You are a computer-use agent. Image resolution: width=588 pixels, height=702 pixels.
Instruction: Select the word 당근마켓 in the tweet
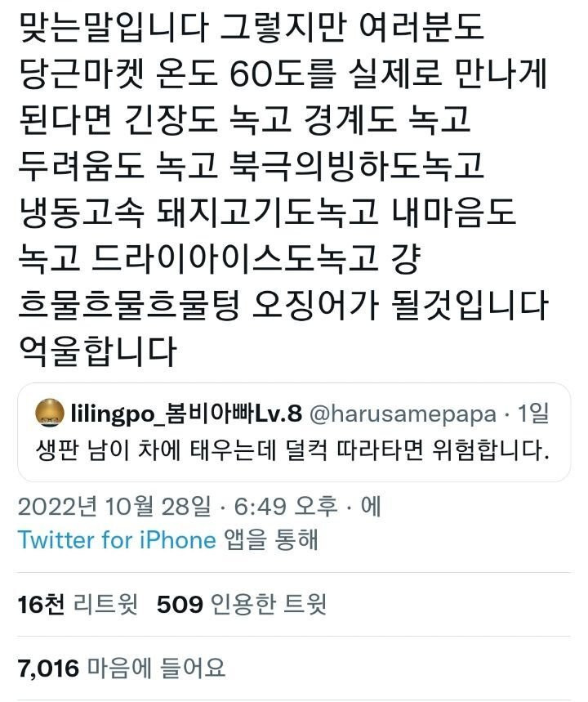[82, 73]
